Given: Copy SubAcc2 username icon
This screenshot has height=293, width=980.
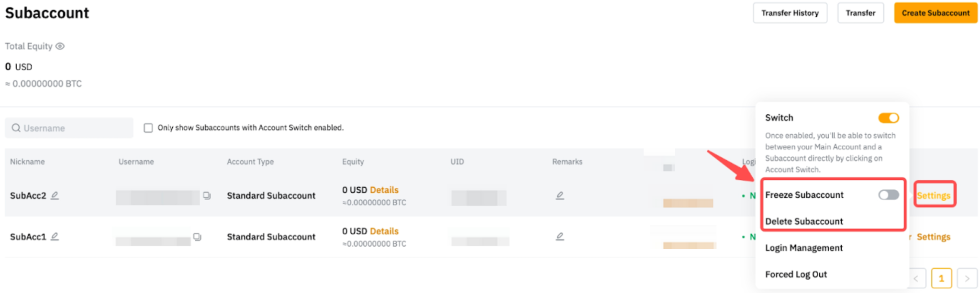Looking at the screenshot, I should [x=207, y=195].
